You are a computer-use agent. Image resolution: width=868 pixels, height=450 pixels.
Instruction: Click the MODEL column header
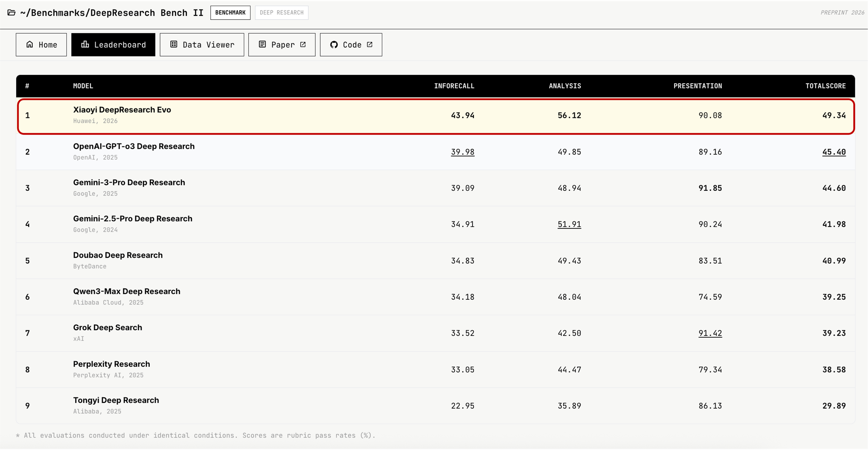tap(83, 86)
